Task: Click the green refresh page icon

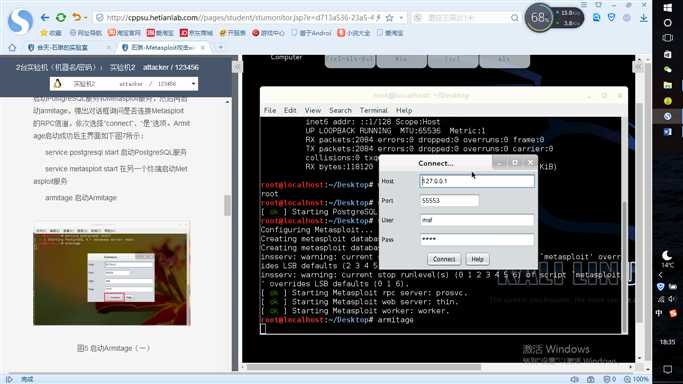Action: [x=61, y=17]
